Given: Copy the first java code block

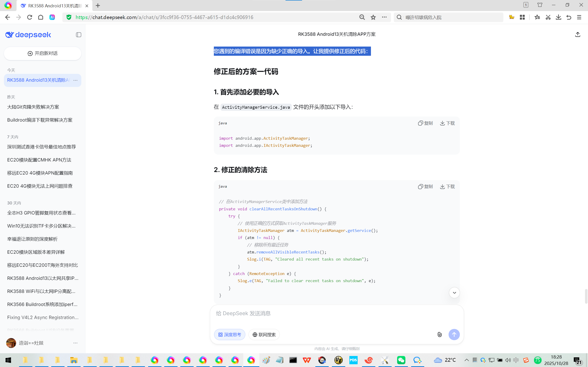Looking at the screenshot, I should coord(425,123).
